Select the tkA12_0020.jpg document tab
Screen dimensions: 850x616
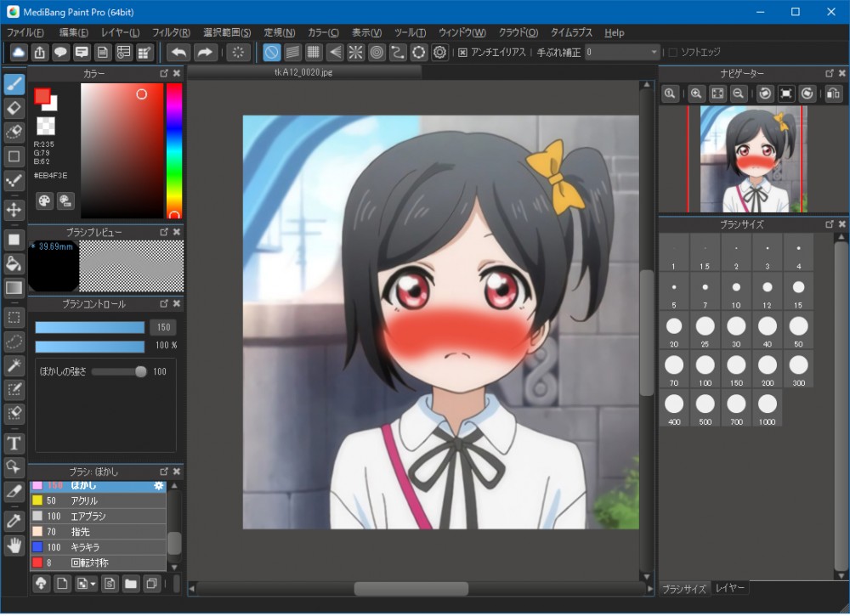[304, 72]
